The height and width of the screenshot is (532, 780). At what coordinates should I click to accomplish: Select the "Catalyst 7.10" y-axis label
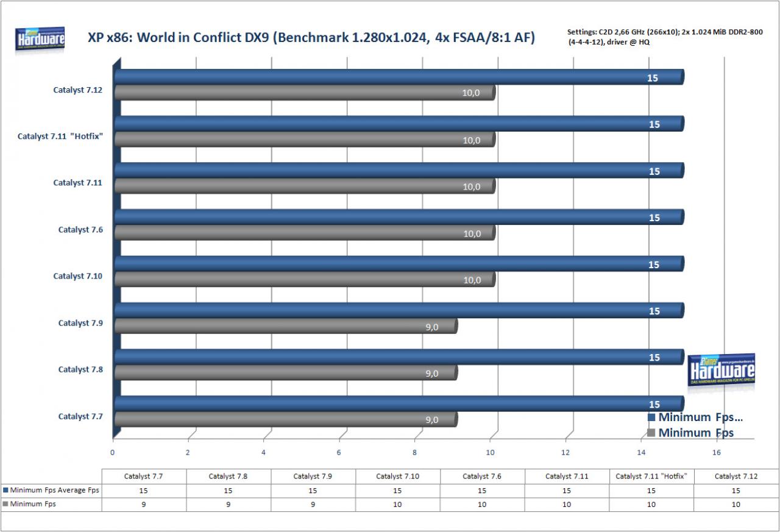point(77,276)
